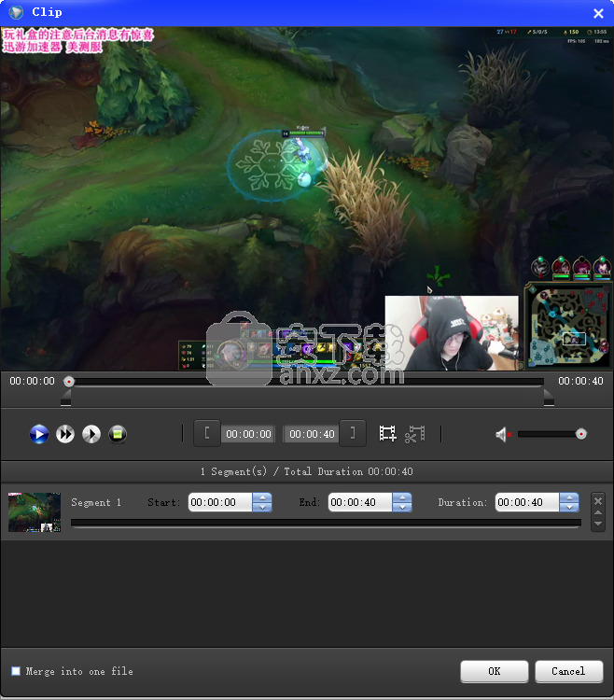This screenshot has width=614, height=700.
Task: Move Segment 1 down
Action: (x=598, y=524)
